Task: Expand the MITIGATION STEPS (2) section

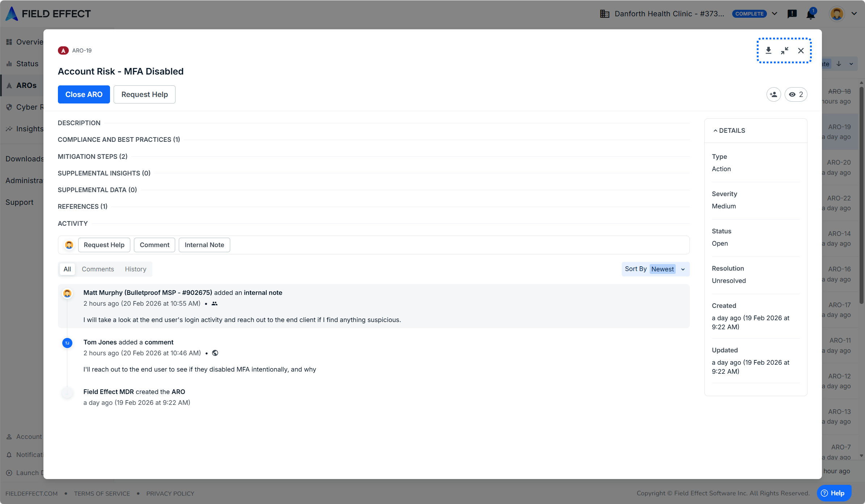Action: tap(93, 157)
